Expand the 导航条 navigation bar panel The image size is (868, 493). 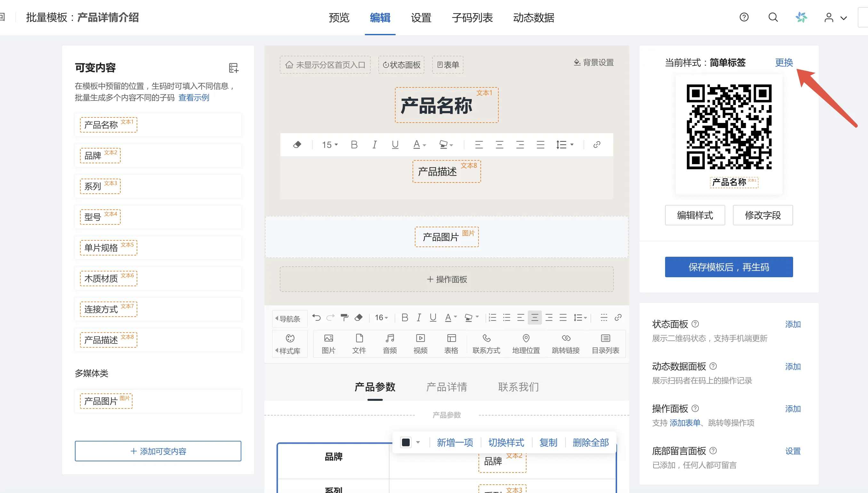[290, 319]
